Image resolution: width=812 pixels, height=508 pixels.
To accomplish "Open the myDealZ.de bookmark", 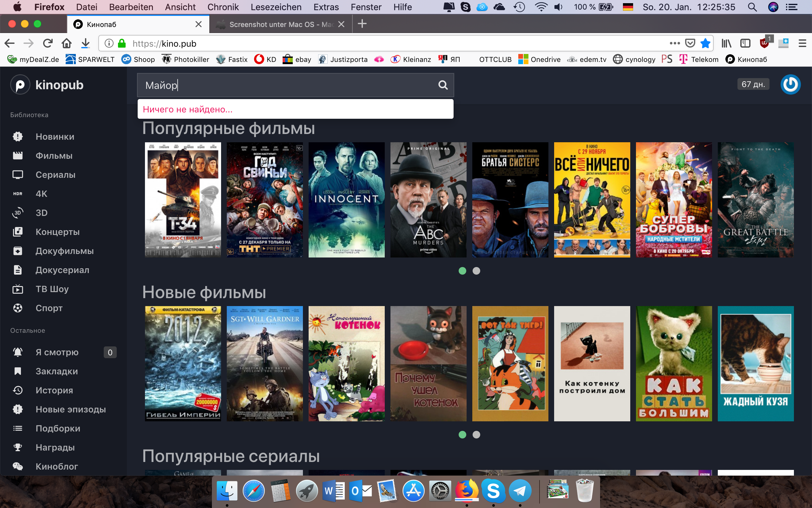I will click(33, 59).
